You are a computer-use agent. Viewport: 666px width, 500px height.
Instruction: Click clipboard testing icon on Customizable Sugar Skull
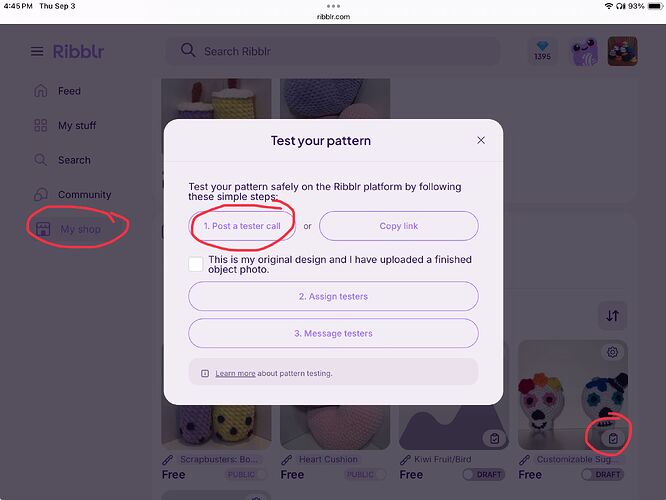click(613, 438)
